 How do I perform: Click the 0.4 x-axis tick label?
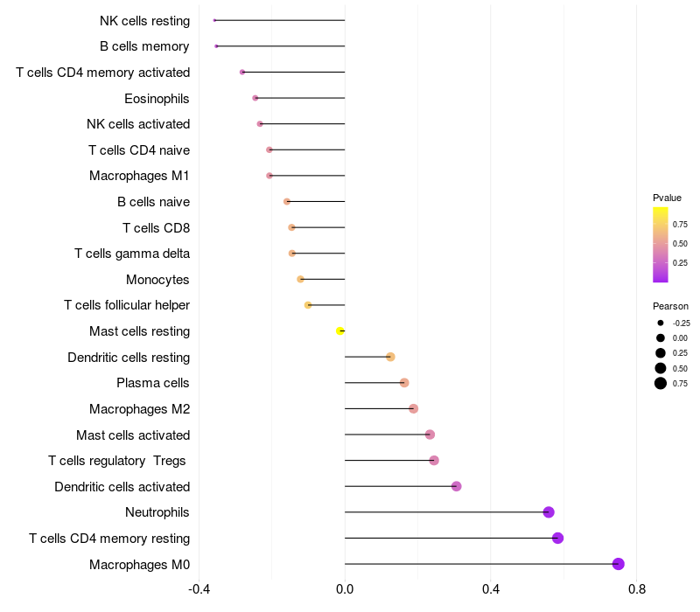491,589
